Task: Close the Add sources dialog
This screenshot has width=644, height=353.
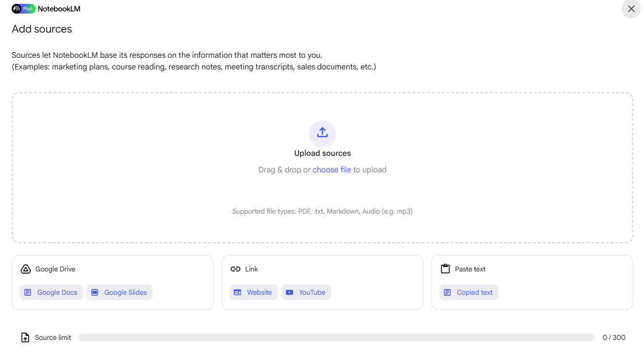Action: (631, 9)
